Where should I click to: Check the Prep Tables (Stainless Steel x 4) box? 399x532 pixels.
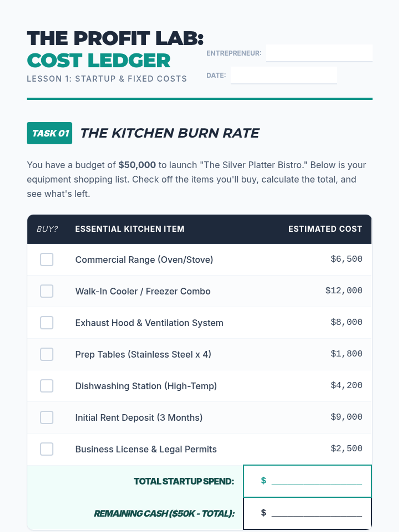coord(47,354)
